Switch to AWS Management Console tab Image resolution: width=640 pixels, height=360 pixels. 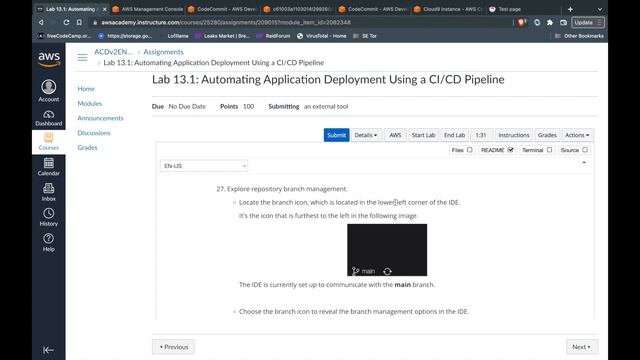(148, 9)
